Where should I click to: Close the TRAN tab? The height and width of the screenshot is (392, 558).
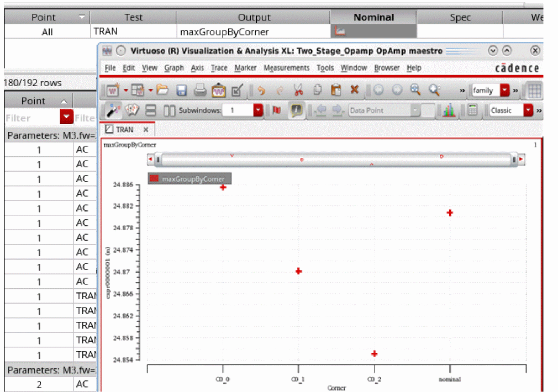[x=146, y=129]
